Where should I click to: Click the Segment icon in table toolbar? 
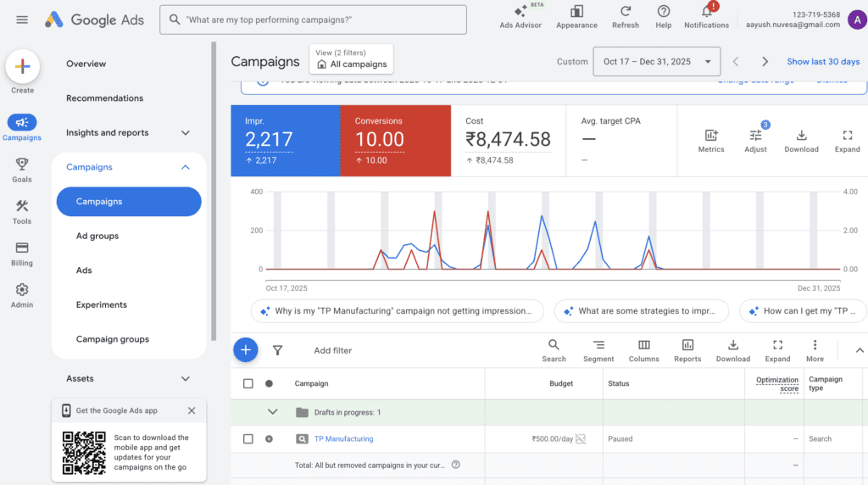pyautogui.click(x=598, y=345)
